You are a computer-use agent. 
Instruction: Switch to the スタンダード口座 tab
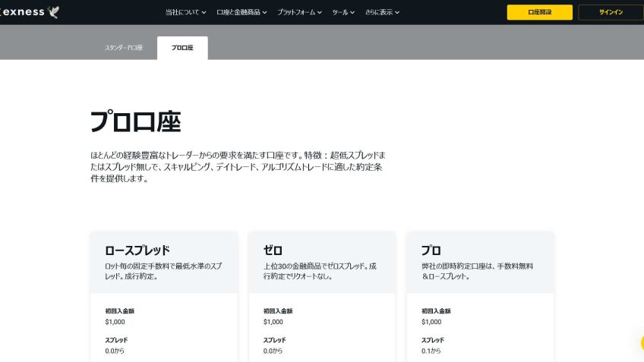(x=123, y=48)
